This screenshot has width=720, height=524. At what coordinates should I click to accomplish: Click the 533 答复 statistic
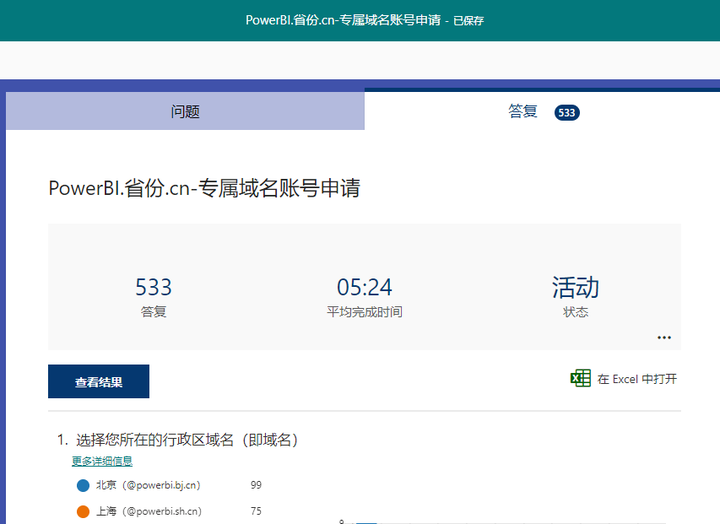click(x=153, y=297)
